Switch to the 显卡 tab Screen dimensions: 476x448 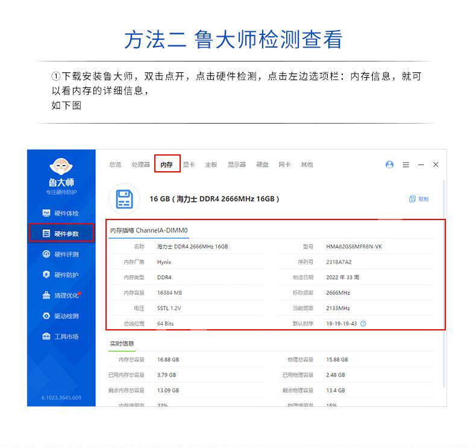click(189, 165)
